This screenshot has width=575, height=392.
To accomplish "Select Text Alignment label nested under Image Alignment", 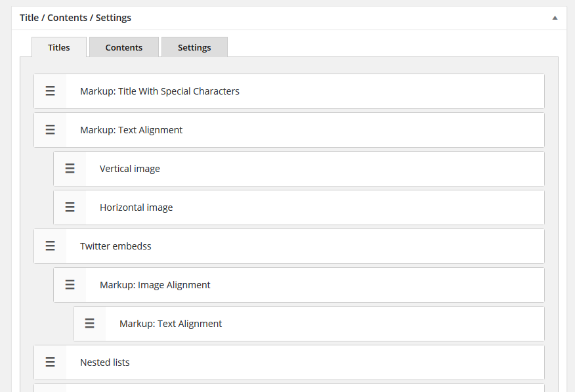I will 171,324.
